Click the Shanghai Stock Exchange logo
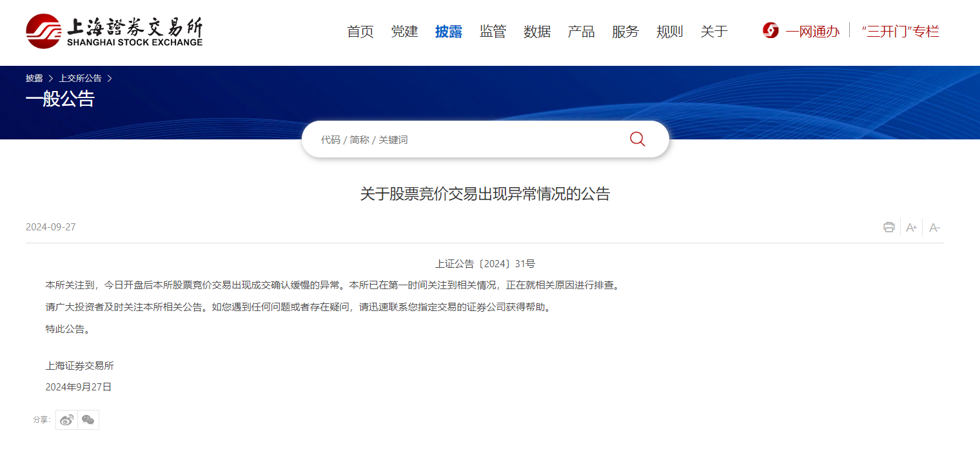 click(x=114, y=31)
